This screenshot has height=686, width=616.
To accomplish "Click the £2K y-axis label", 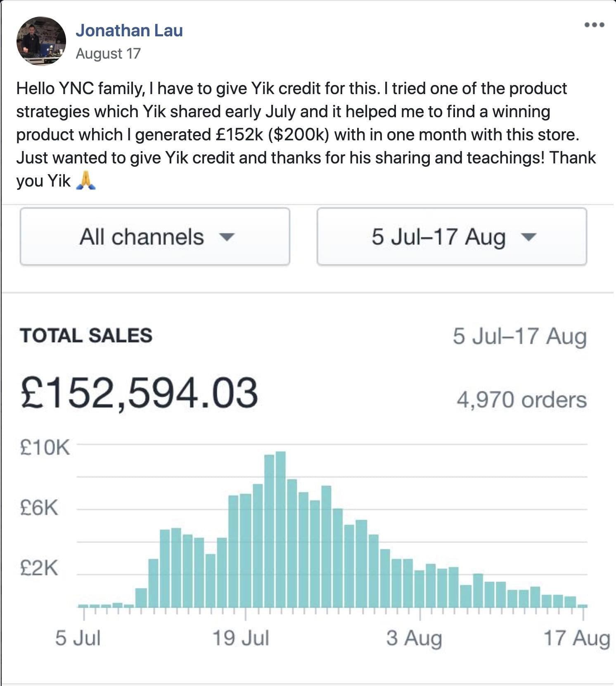I will 39,568.
